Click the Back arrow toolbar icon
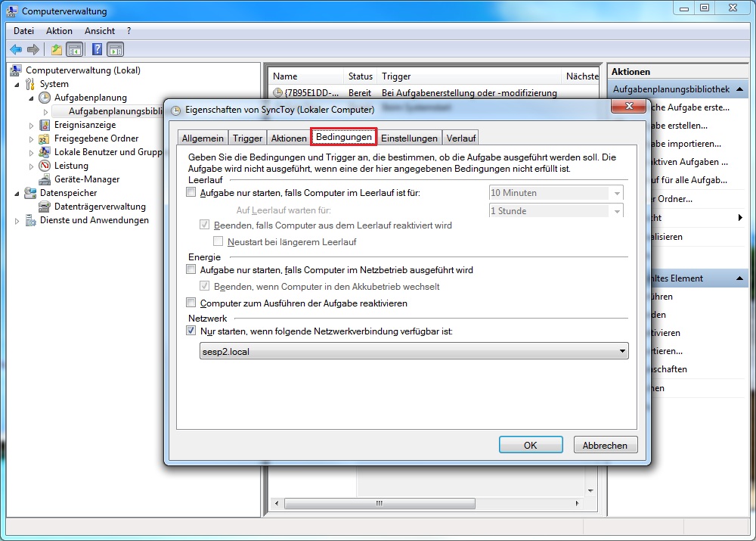The height and width of the screenshot is (541, 756). 15,49
